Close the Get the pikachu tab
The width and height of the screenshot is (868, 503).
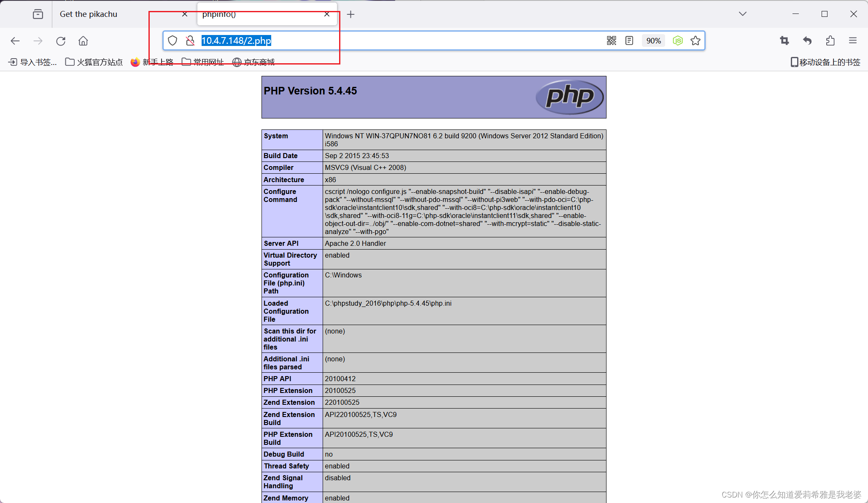185,14
